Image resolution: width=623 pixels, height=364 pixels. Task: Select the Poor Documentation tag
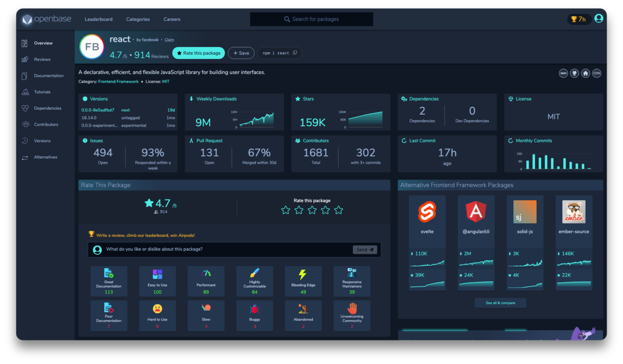click(109, 316)
